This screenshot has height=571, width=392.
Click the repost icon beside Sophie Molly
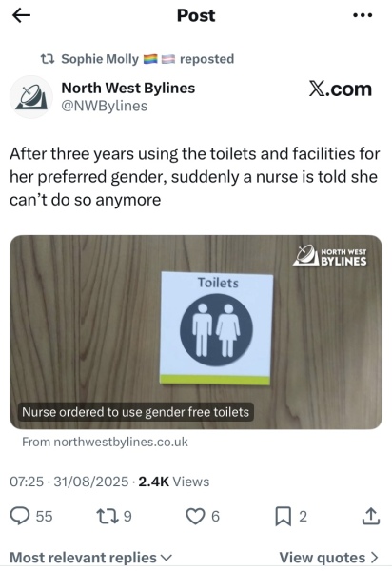click(x=48, y=59)
